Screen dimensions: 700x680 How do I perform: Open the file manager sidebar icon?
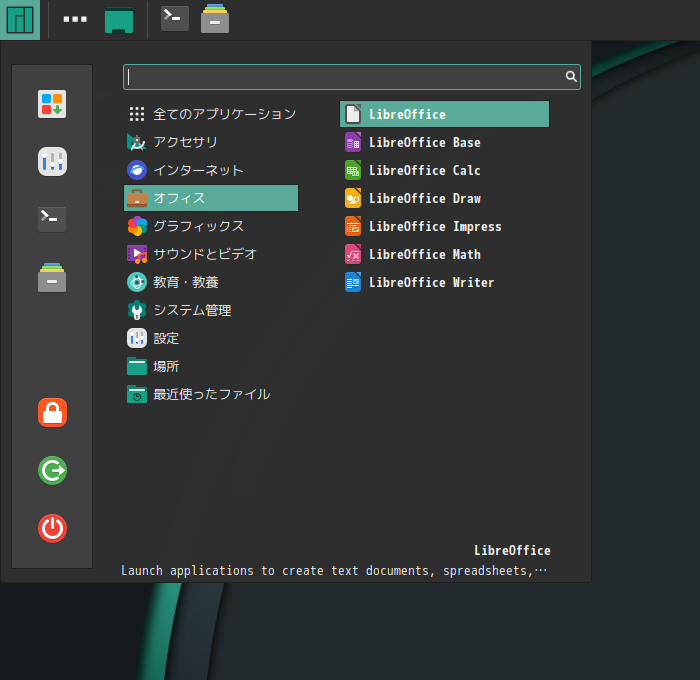pos(52,277)
